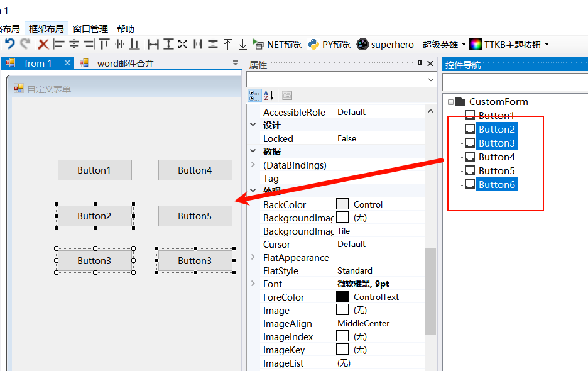Image resolution: width=588 pixels, height=371 pixels.
Task: Select Button4 in the control navigation tree
Action: click(496, 157)
